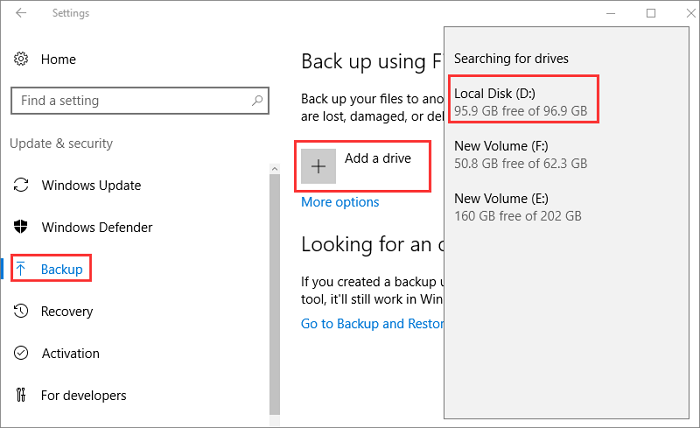Click the Home gear icon
This screenshot has width=700, height=428.
pyautogui.click(x=21, y=60)
